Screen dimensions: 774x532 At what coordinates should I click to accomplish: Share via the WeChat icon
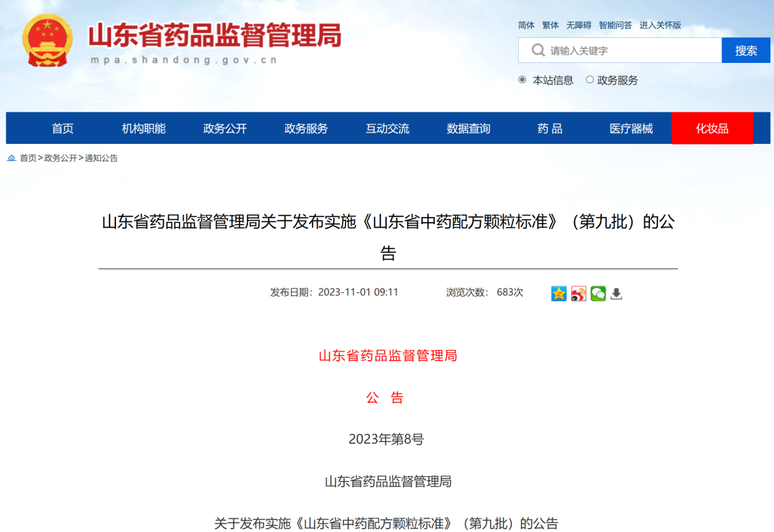[x=598, y=294]
